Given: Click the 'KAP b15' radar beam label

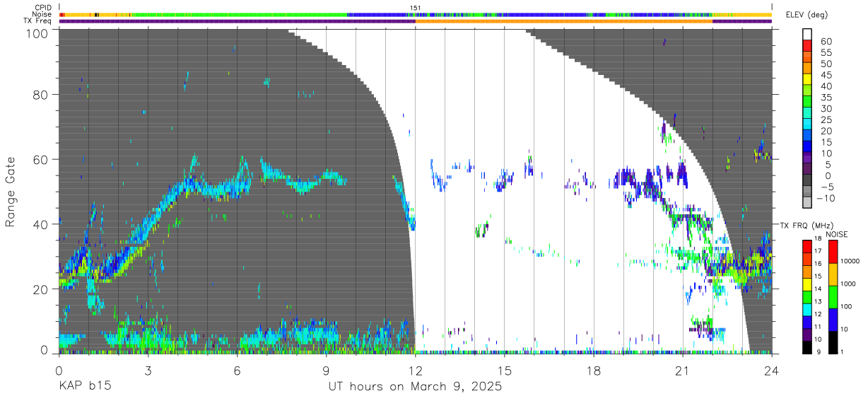Looking at the screenshot, I should pyautogui.click(x=84, y=387).
